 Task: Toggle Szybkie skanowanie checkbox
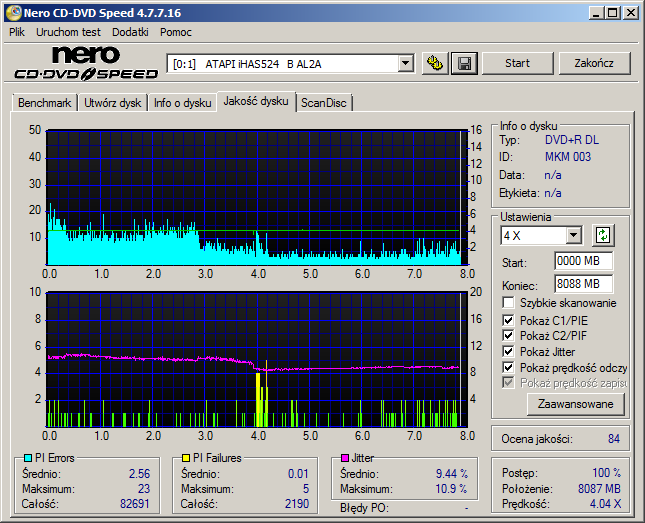coord(508,303)
